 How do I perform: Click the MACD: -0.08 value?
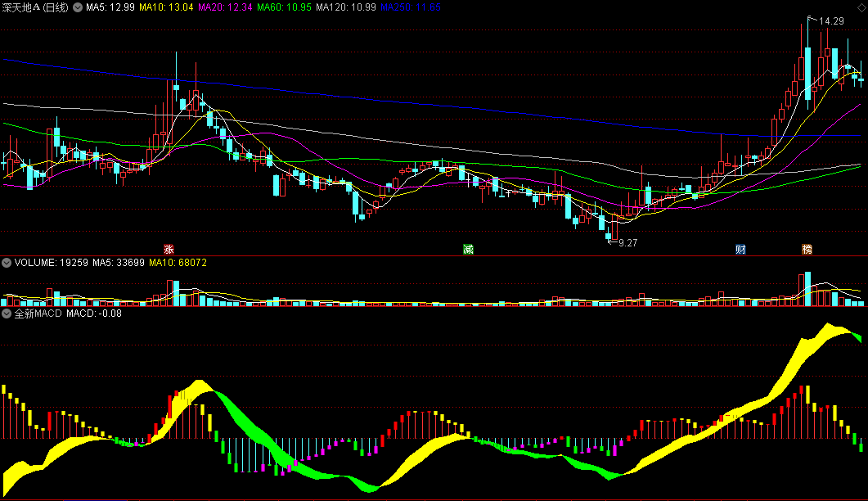click(94, 314)
